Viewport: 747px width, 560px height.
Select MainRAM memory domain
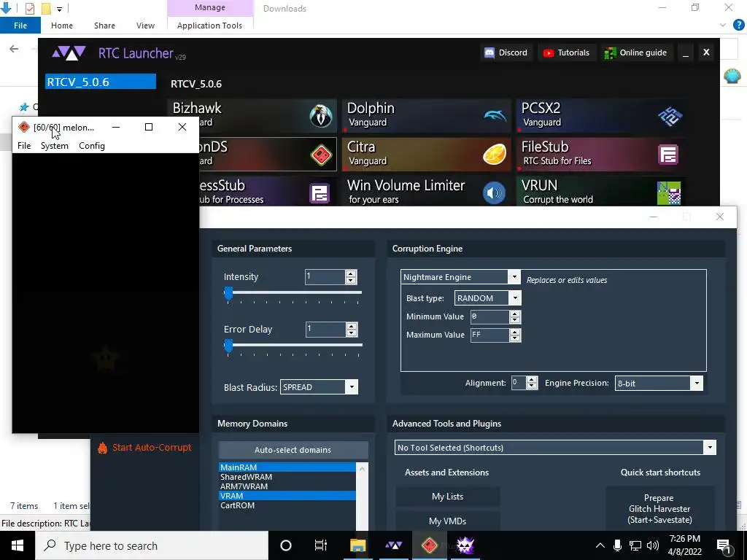click(x=287, y=467)
